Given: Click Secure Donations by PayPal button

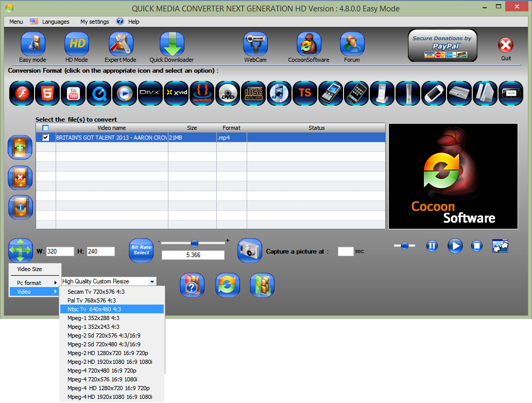Looking at the screenshot, I should 442,45.
